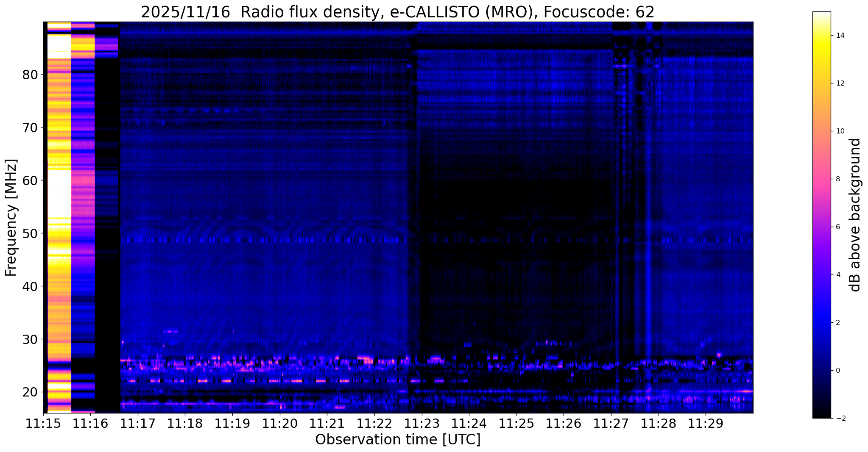Screen dimensions: 868x452
Task: Click the 11:21 time tick label
Action: 327,424
